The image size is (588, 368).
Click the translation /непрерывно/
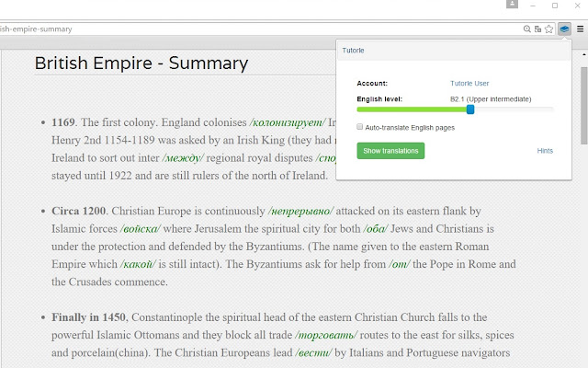(x=300, y=211)
